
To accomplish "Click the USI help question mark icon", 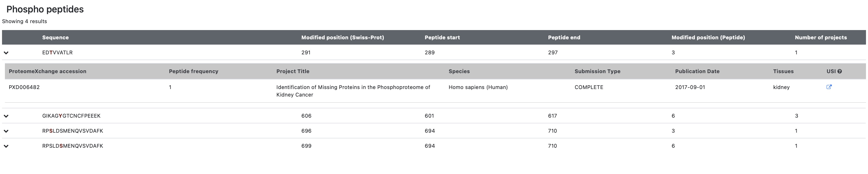I will click(839, 71).
